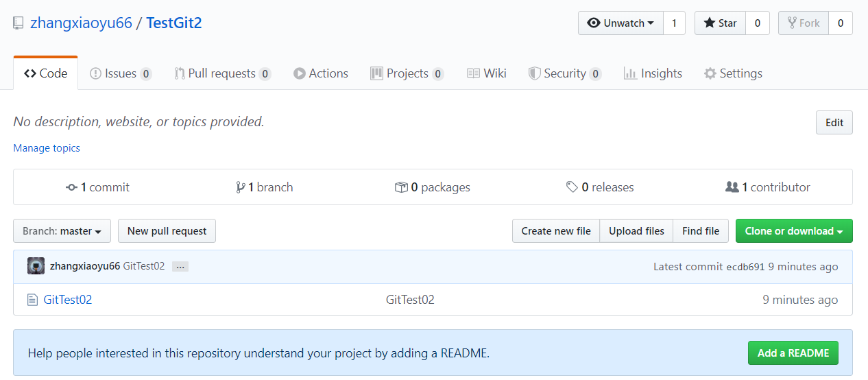Go to the Settings tab
Viewport: 868px width, 380px height.
733,73
